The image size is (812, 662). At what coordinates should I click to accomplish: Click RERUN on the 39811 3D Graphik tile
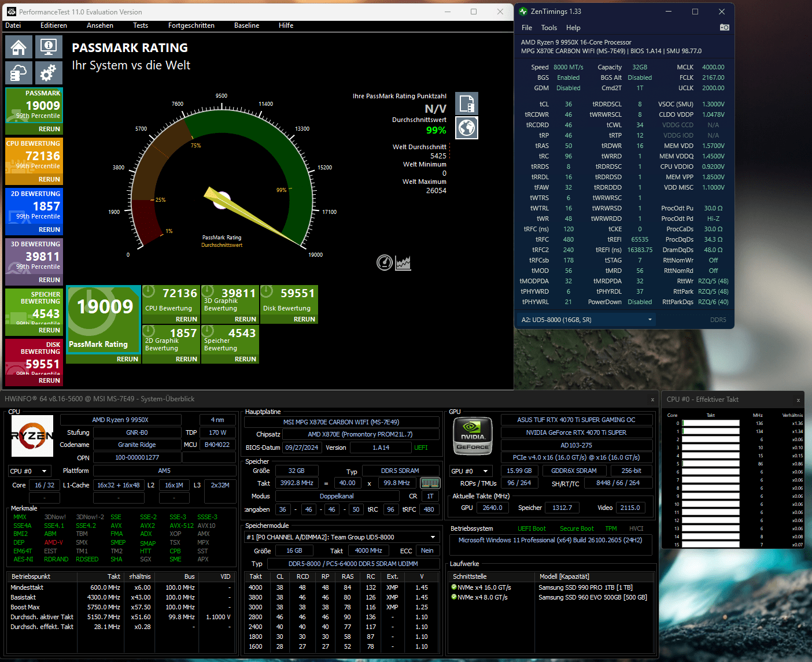245,319
